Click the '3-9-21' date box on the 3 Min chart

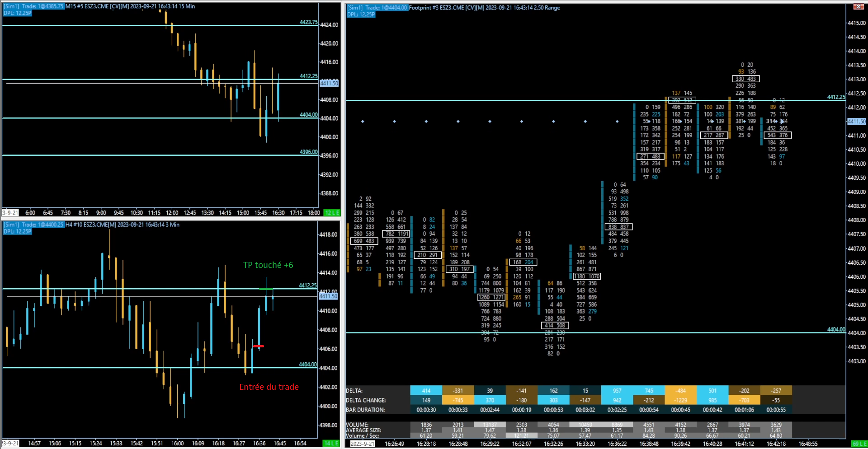[x=10, y=443]
